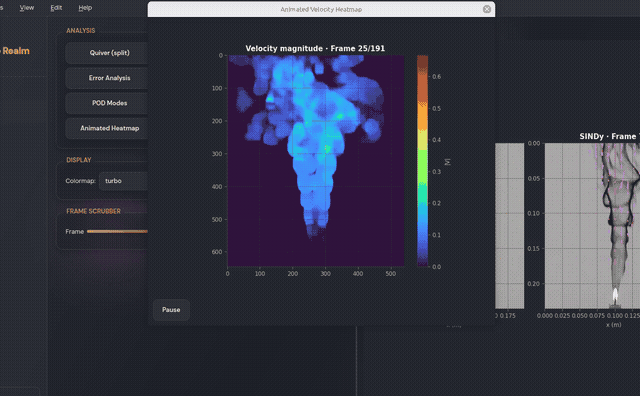Open the View menu

coord(27,8)
